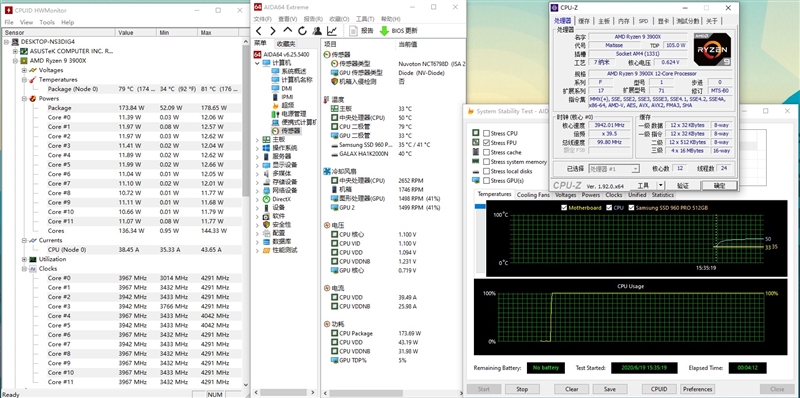Screen dimensions: 800x398
Task: Select 系统概述 item in AIDA64 tree
Action: click(289, 71)
